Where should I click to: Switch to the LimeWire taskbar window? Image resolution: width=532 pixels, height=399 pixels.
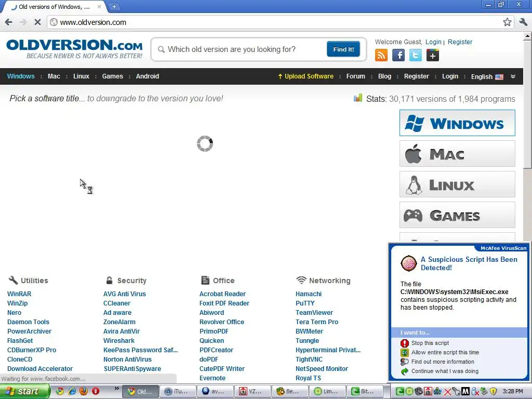(327, 391)
